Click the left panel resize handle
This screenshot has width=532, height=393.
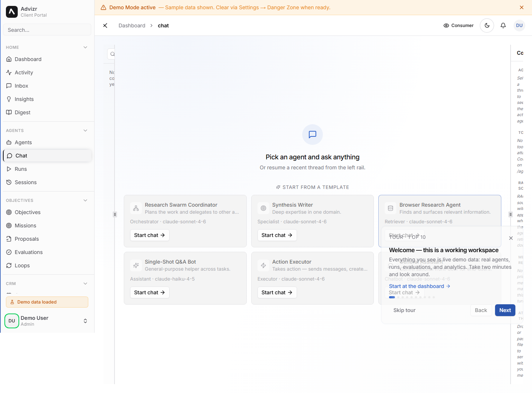tap(115, 214)
